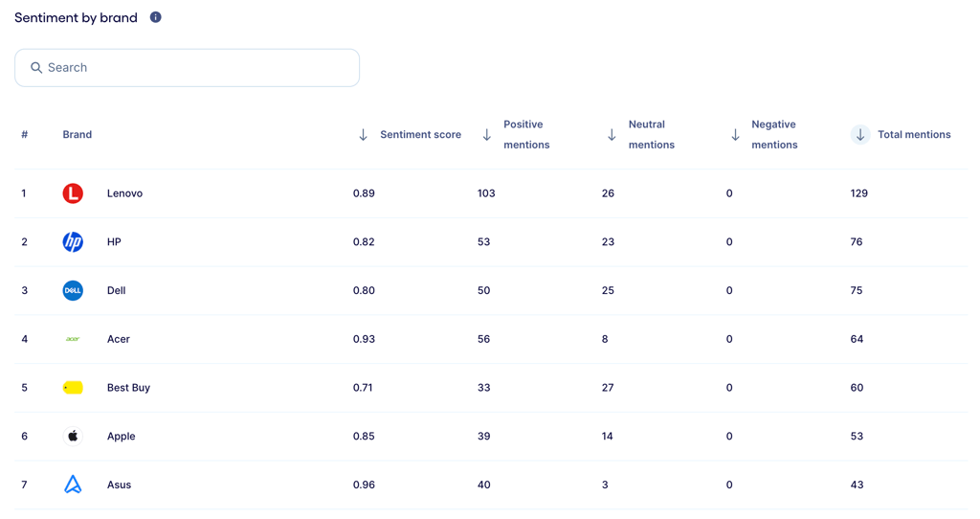The height and width of the screenshot is (519, 980).
Task: Sort by Negative mentions arrow
Action: tap(736, 134)
